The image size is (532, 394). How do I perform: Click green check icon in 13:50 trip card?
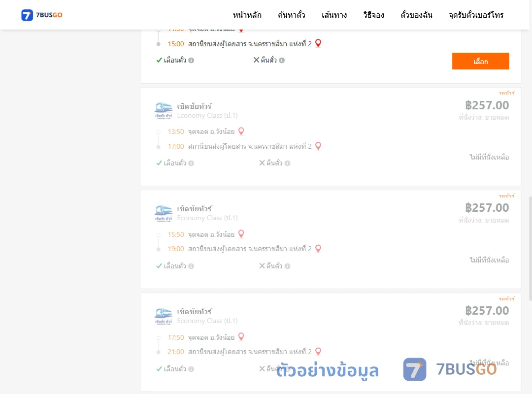click(x=159, y=163)
